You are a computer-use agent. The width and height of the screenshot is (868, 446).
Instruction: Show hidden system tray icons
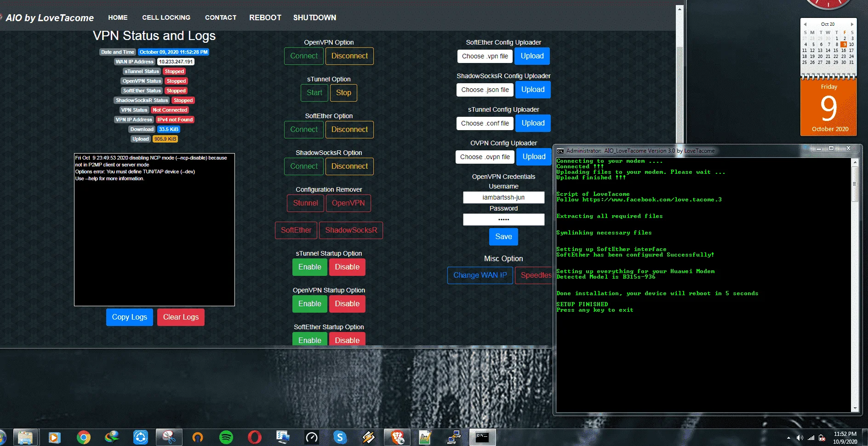(788, 438)
